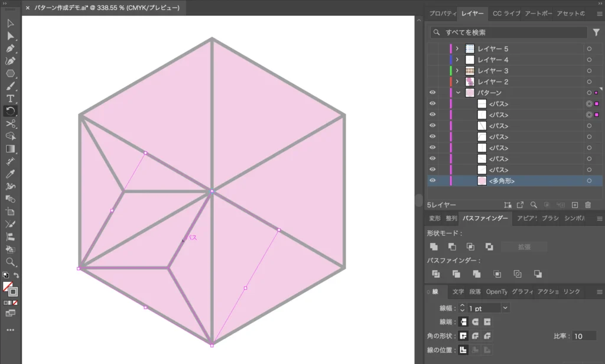
Task: Switch to the 整列 tab
Action: click(451, 219)
